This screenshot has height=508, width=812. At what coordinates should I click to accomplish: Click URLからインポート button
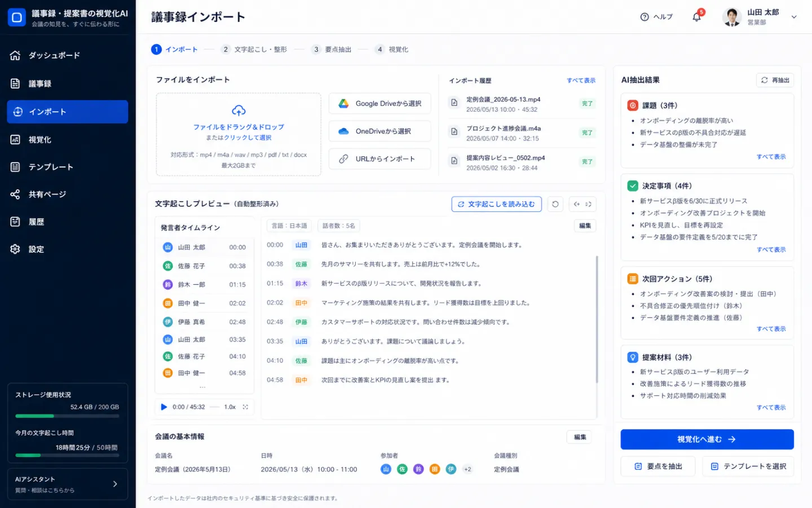pos(379,159)
